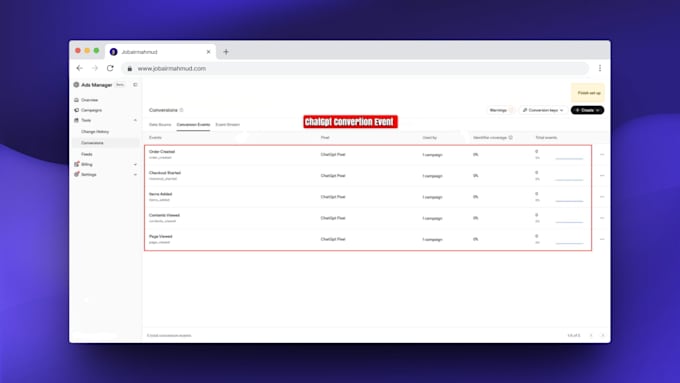Open the browser three-dot menu
Screen dimensions: 680x383
coord(600,68)
